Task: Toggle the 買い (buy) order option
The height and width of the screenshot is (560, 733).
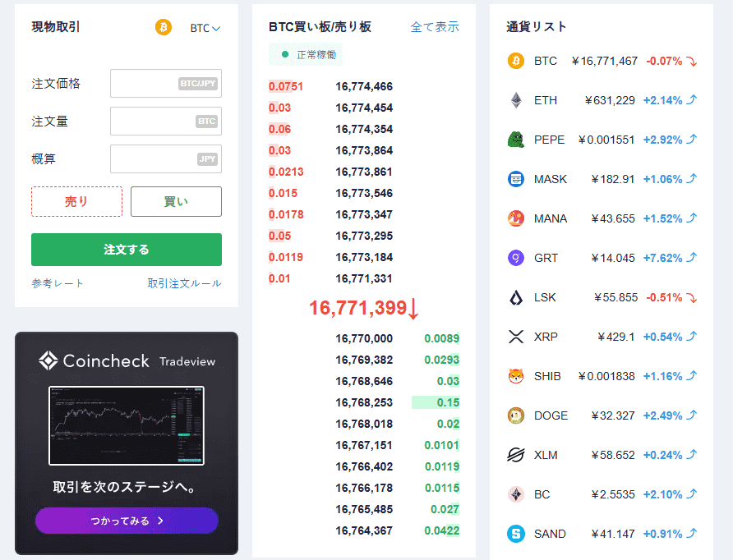Action: [176, 201]
